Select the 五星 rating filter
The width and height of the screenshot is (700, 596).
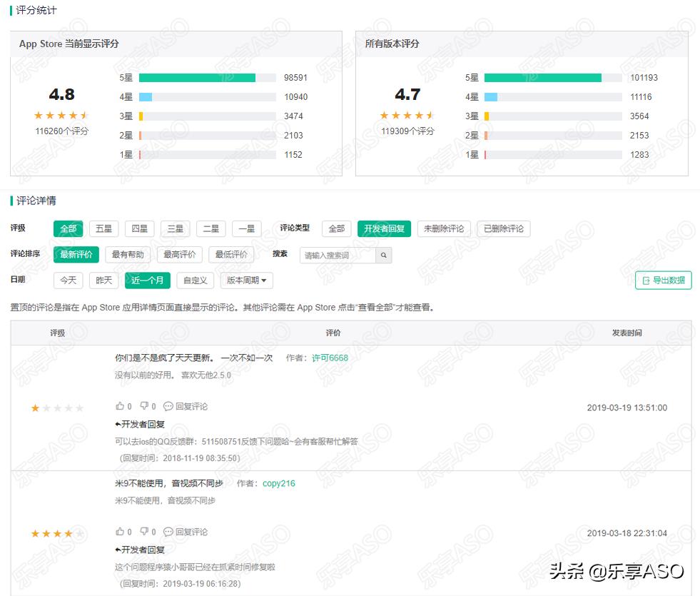(x=103, y=228)
